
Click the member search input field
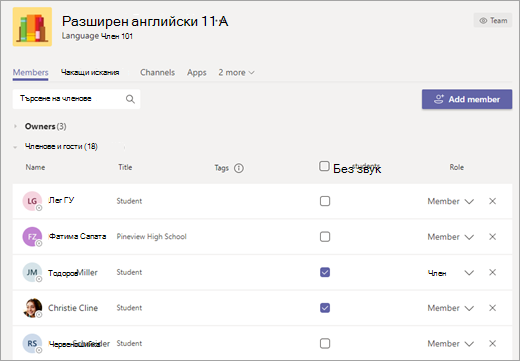76,99
